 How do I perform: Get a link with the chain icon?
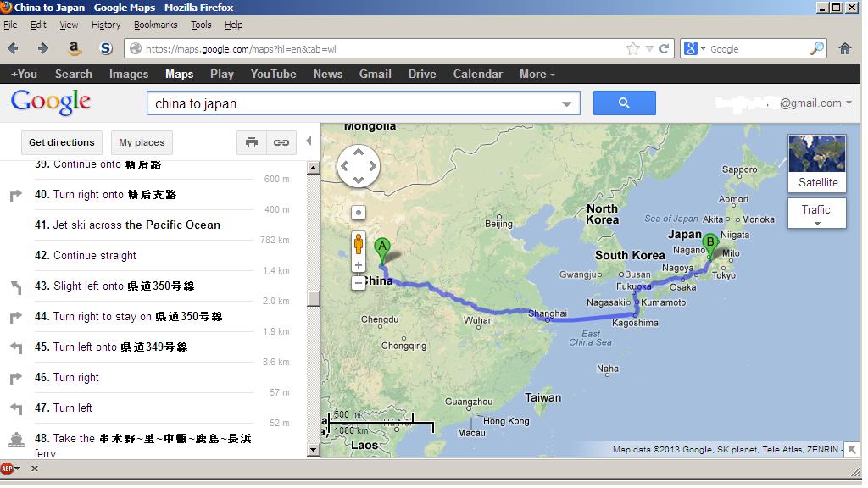pos(281,142)
